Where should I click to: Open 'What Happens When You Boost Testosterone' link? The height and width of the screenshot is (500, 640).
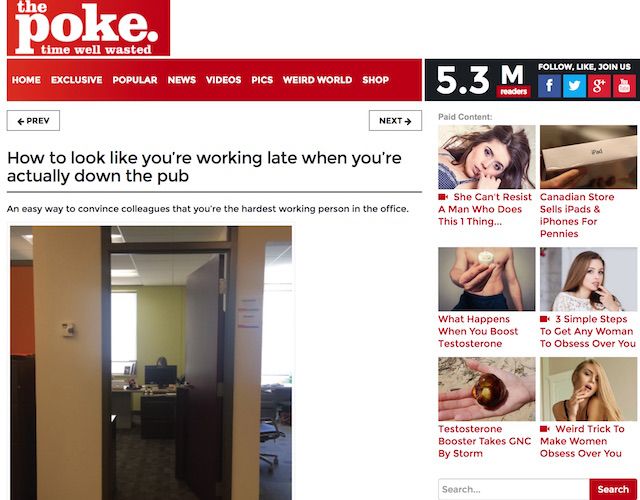pyautogui.click(x=478, y=331)
